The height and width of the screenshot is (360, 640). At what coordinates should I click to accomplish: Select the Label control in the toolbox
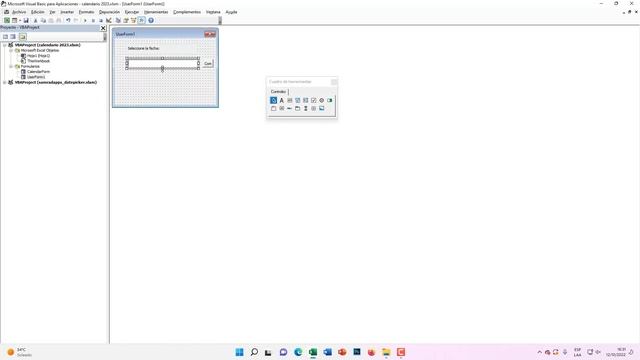(x=282, y=100)
